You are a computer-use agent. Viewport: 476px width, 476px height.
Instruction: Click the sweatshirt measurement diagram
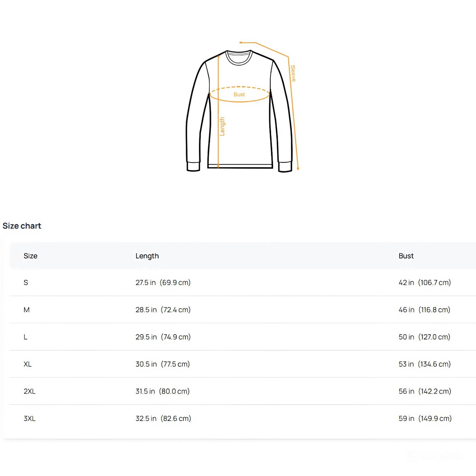(x=242, y=107)
